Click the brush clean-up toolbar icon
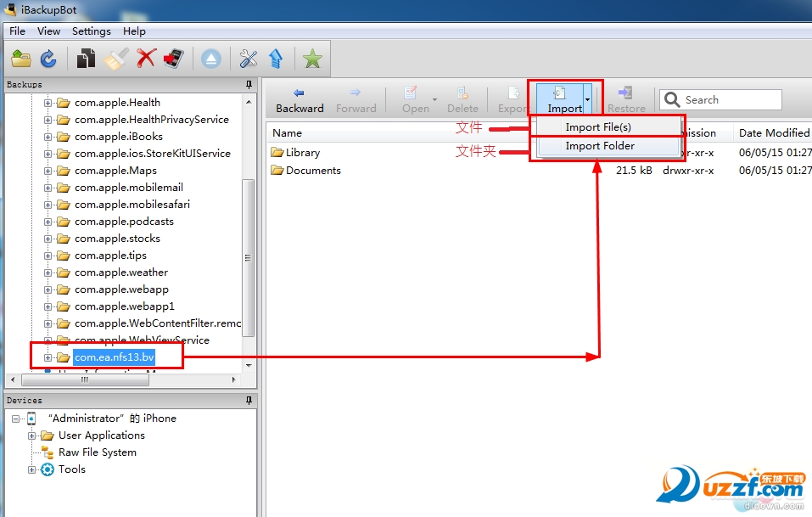This screenshot has height=517, width=812. [x=116, y=58]
